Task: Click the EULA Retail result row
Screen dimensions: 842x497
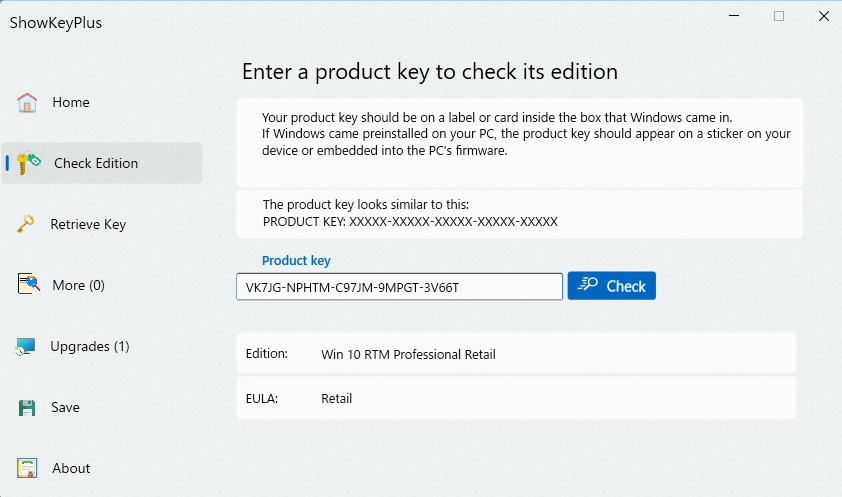Action: [516, 398]
